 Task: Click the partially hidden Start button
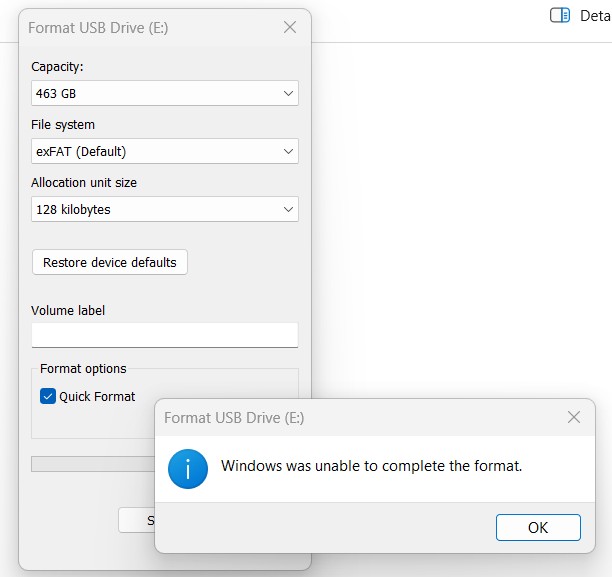tap(137, 520)
